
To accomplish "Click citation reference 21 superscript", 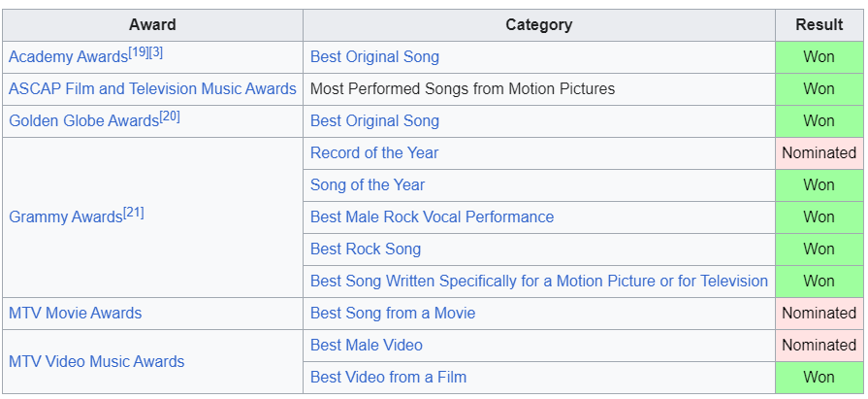I will [134, 213].
